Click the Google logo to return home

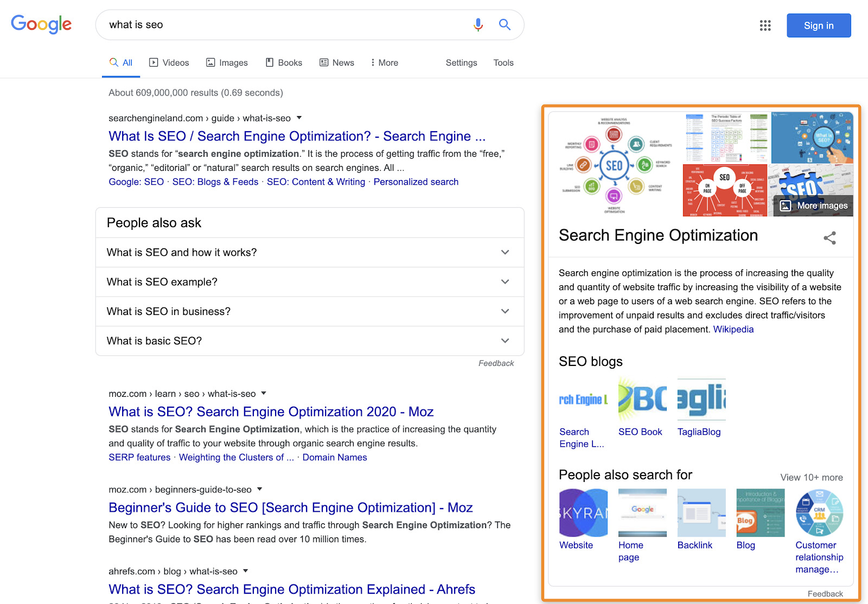point(41,24)
